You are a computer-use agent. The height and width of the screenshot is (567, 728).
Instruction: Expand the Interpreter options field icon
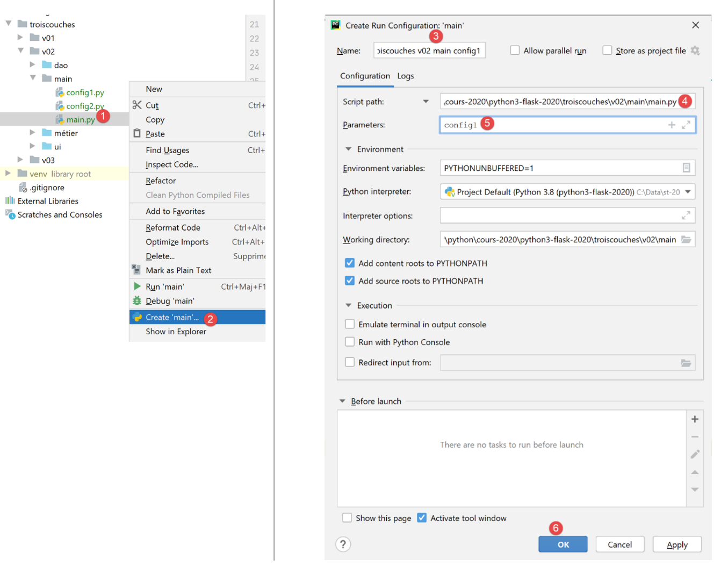point(686,216)
